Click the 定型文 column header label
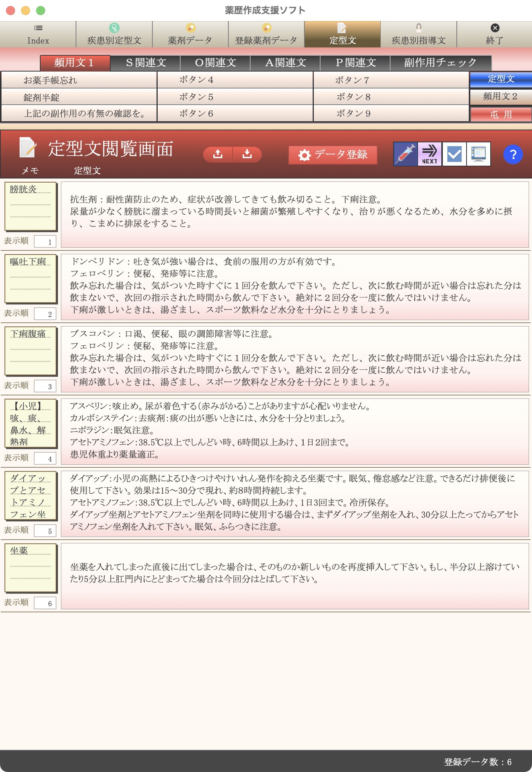532x772 pixels. pyautogui.click(x=87, y=171)
